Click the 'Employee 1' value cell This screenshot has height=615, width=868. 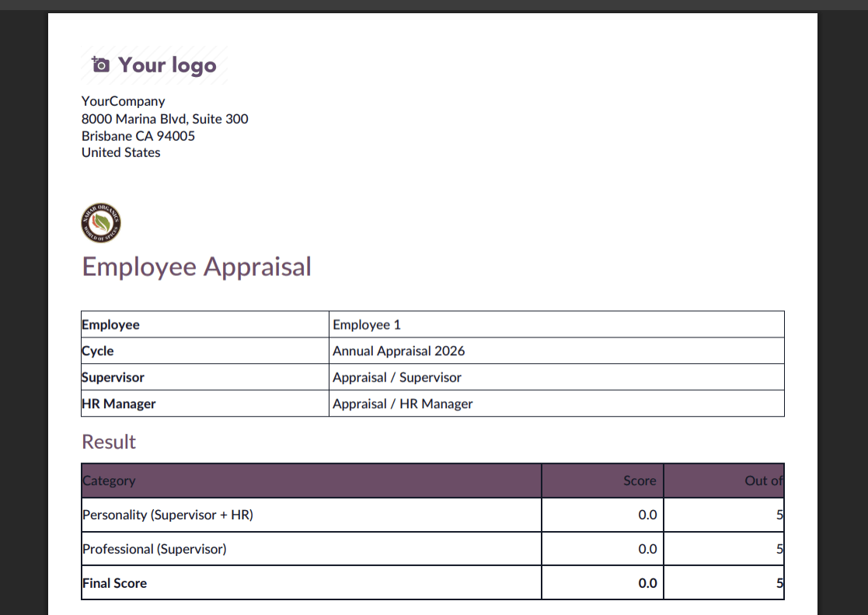[x=556, y=325]
